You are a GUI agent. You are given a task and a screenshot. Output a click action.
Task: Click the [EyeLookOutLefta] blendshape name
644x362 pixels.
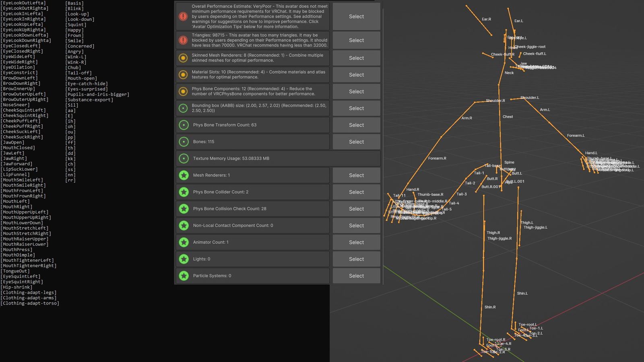point(23,3)
